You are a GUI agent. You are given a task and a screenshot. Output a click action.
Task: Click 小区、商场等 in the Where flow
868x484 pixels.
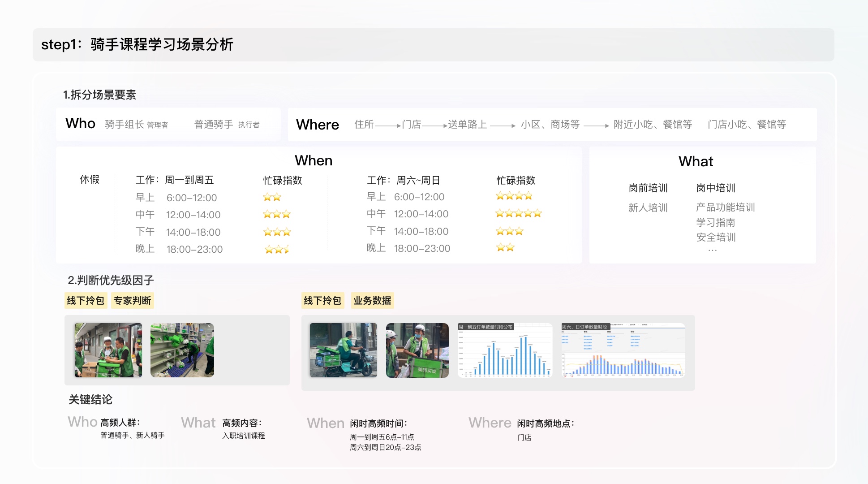(x=550, y=124)
